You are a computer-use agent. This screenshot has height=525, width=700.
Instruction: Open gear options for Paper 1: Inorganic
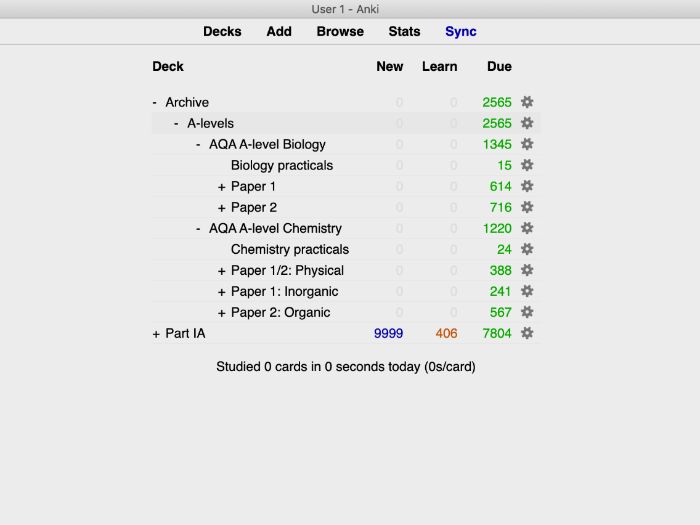(x=527, y=291)
